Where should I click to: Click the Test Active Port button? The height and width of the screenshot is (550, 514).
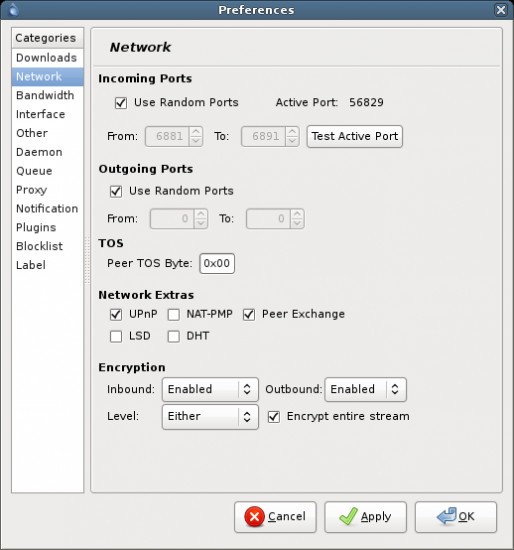click(x=355, y=136)
